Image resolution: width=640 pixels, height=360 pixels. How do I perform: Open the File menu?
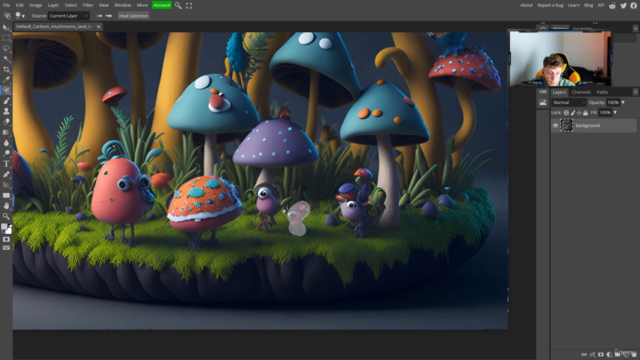click(6, 5)
